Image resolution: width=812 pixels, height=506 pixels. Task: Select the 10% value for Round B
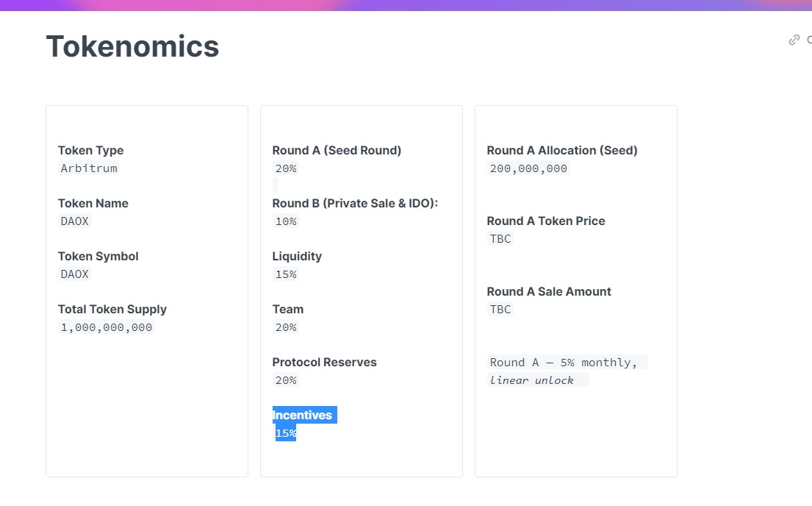[x=286, y=221]
